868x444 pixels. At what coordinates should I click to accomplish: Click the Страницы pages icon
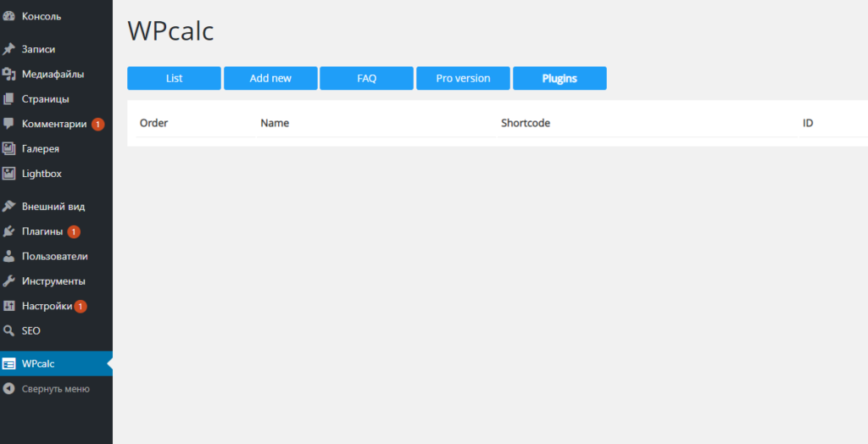click(8, 99)
